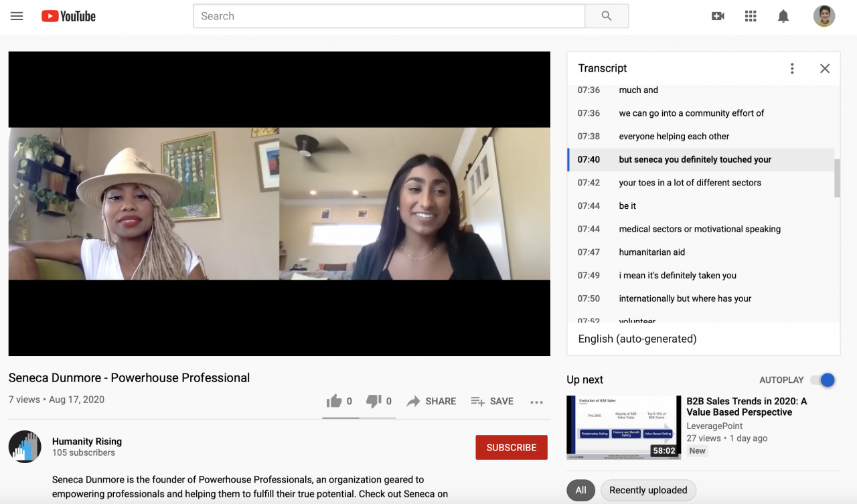Click the 'Seneca Dunmore - Powerhouse Professional' title
Image resolution: width=857 pixels, height=504 pixels.
point(129,377)
